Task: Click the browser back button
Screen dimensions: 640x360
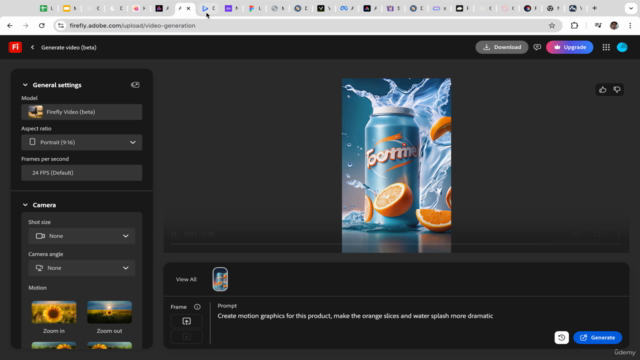Action: coord(10,25)
